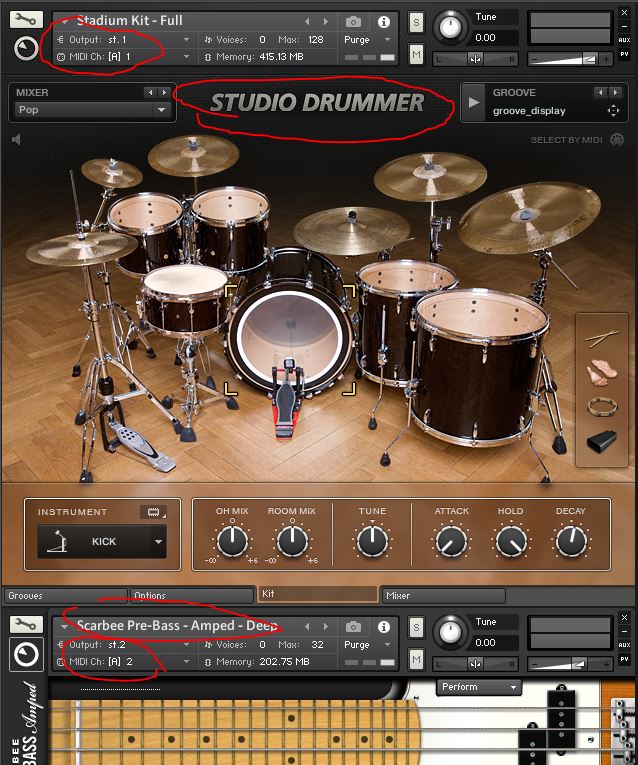
Task: Take snapshot with Scarbee Pre-Bass camera icon
Action: pyautogui.click(x=354, y=626)
